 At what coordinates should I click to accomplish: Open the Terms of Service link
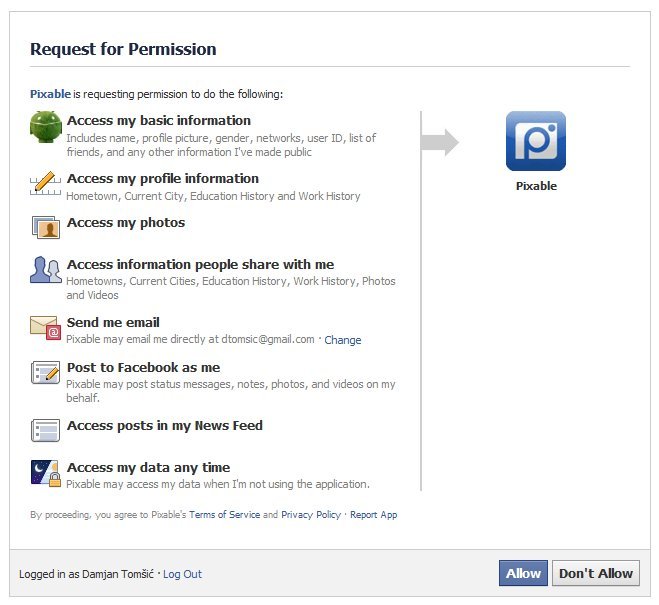225,515
